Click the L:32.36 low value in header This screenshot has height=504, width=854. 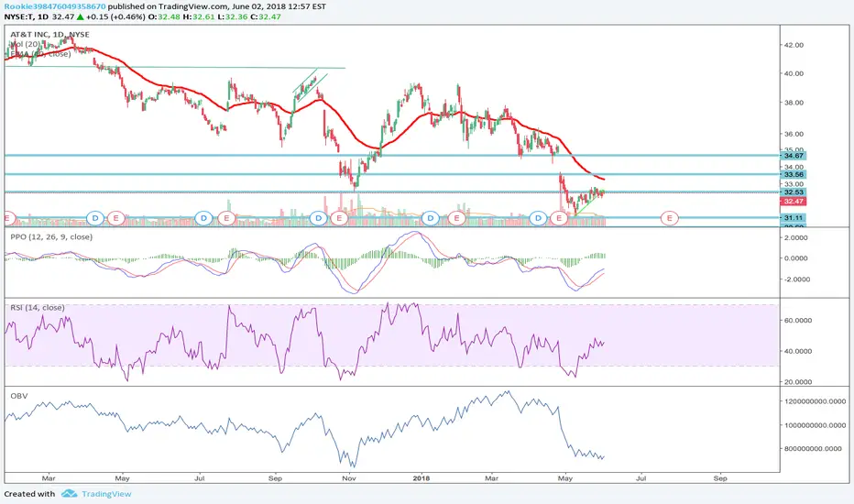[233, 16]
